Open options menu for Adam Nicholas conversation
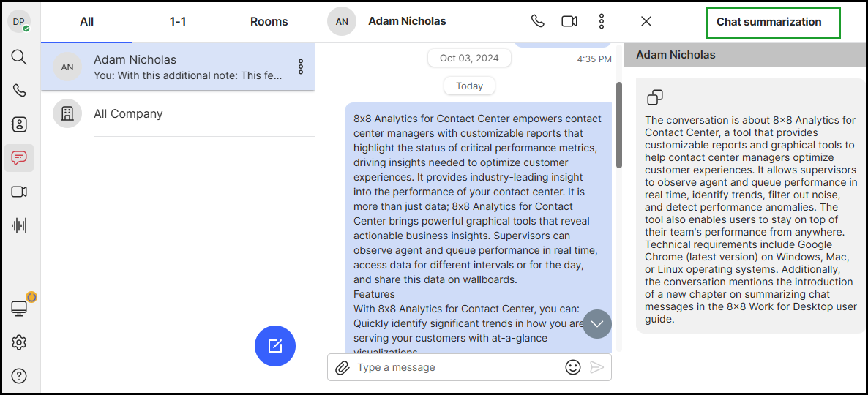The image size is (868, 395). (x=301, y=67)
